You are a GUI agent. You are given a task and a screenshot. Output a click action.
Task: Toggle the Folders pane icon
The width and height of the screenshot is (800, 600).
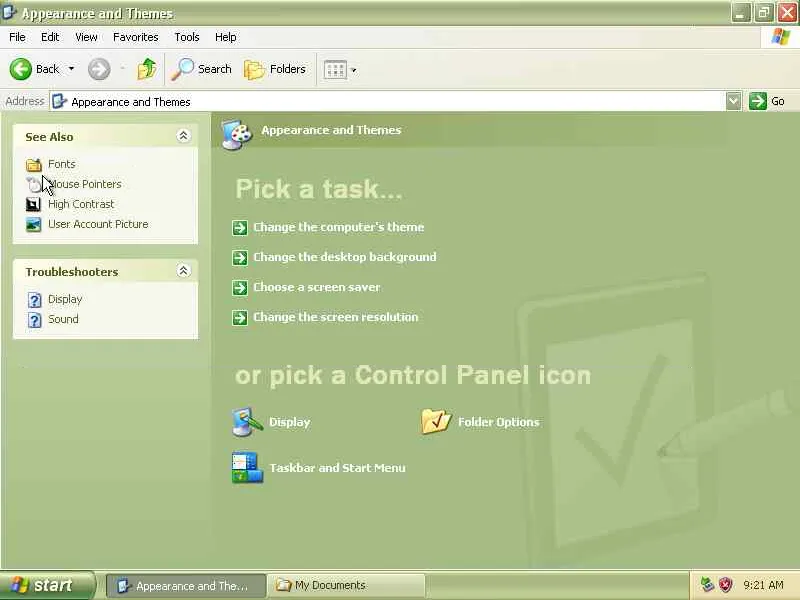254,69
